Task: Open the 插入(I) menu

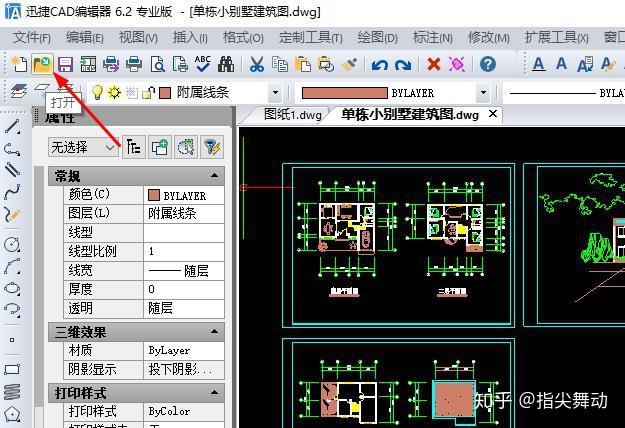Action: (x=190, y=38)
